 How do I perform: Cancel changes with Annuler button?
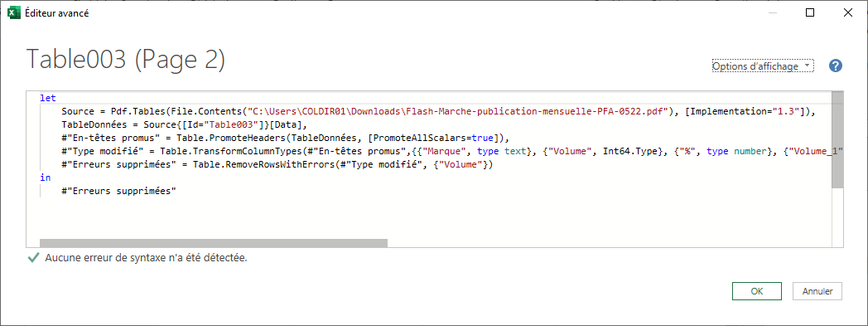pos(817,290)
